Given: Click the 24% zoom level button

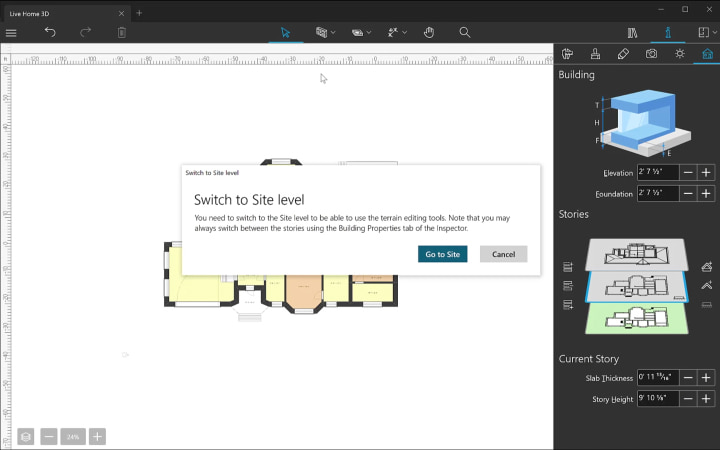Looking at the screenshot, I should [x=73, y=437].
